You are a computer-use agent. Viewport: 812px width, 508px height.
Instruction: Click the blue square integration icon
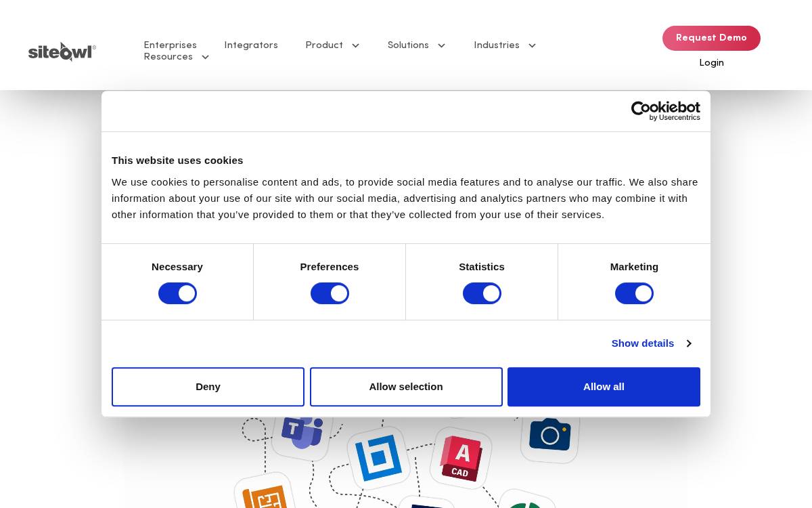pos(379,458)
